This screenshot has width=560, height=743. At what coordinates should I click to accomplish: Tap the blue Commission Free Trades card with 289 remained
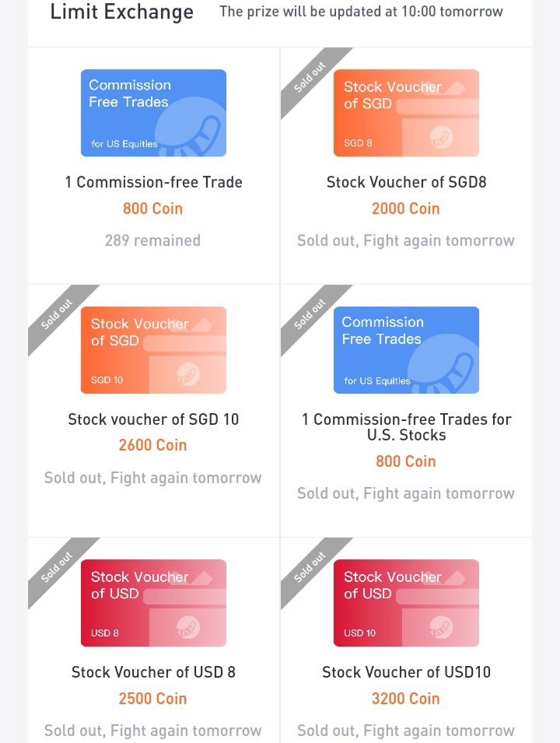click(x=153, y=113)
